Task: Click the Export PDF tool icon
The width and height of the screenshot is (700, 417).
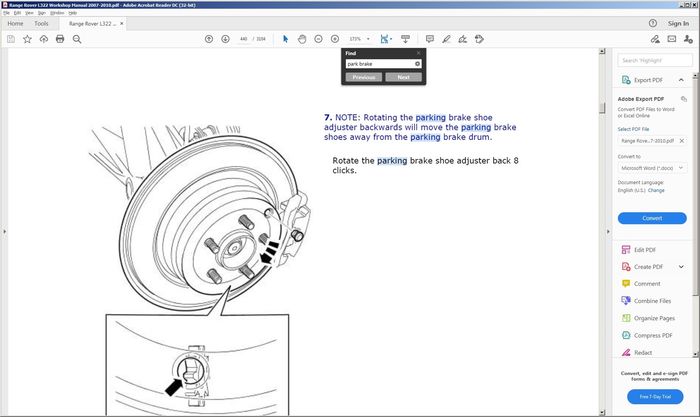Action: (x=626, y=80)
